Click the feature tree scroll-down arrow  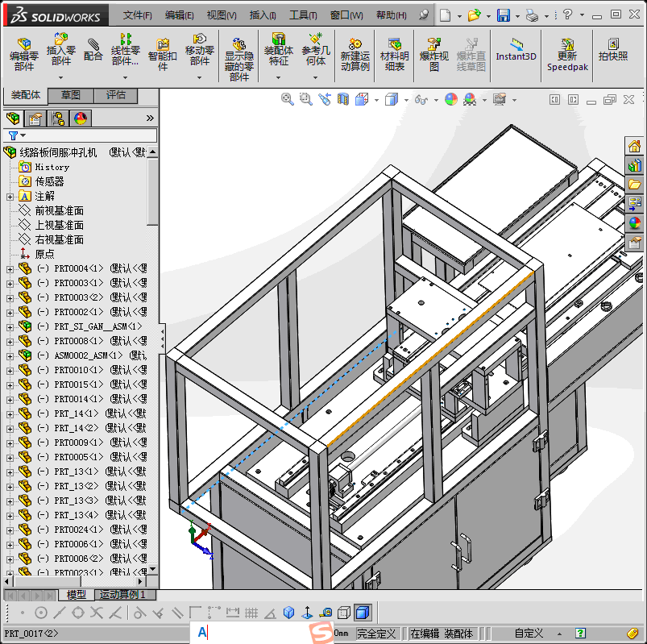[152, 569]
